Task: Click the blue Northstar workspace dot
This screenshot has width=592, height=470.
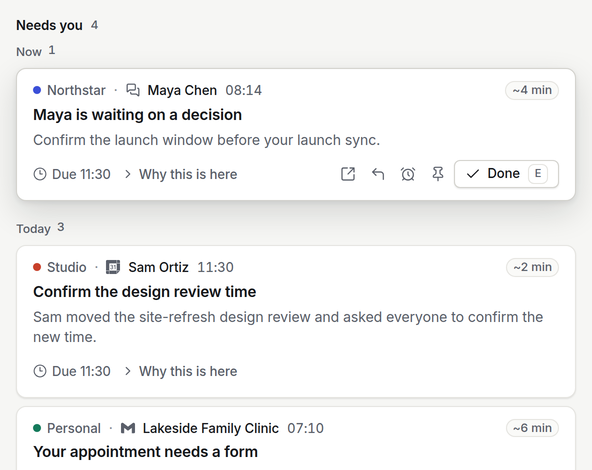Action: coord(37,90)
